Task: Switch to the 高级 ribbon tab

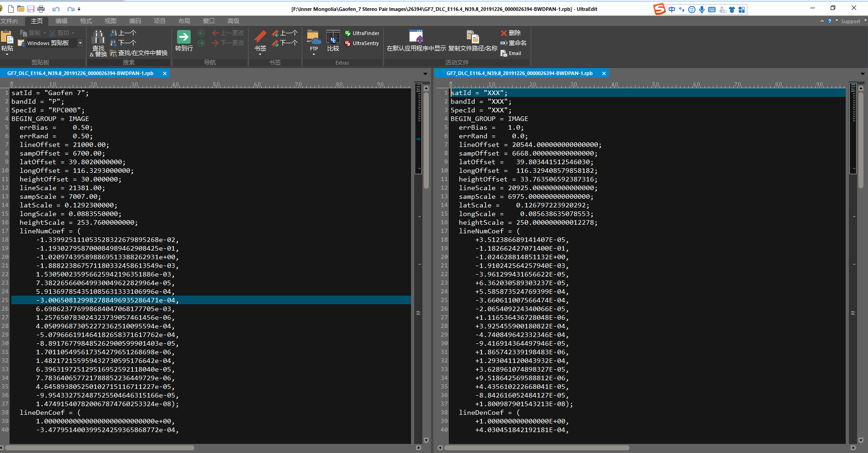Action: 233,21
